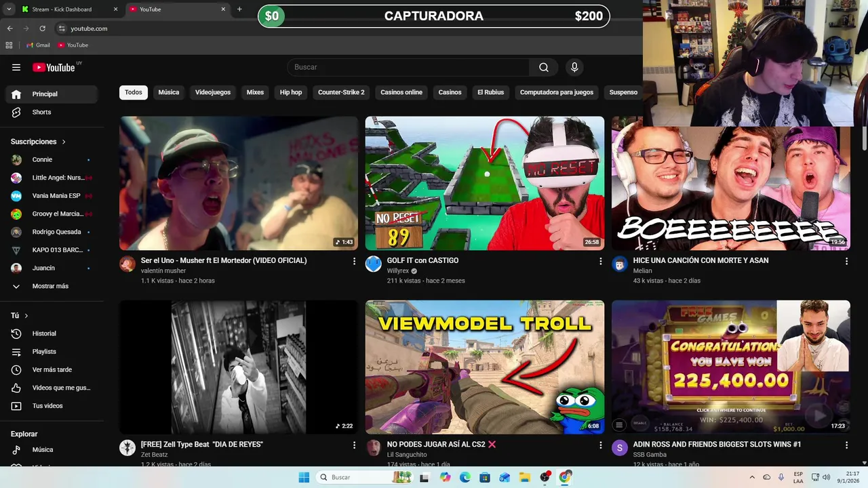Image resolution: width=868 pixels, height=488 pixels.
Task: Click valentín musher channel avatar
Action: coord(127,264)
